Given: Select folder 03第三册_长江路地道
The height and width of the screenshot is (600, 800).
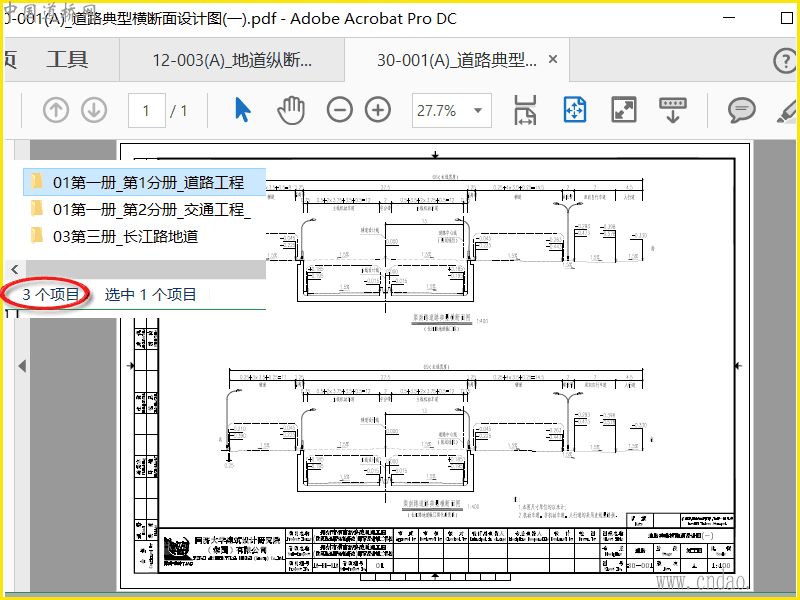Looking at the screenshot, I should (144, 236).
